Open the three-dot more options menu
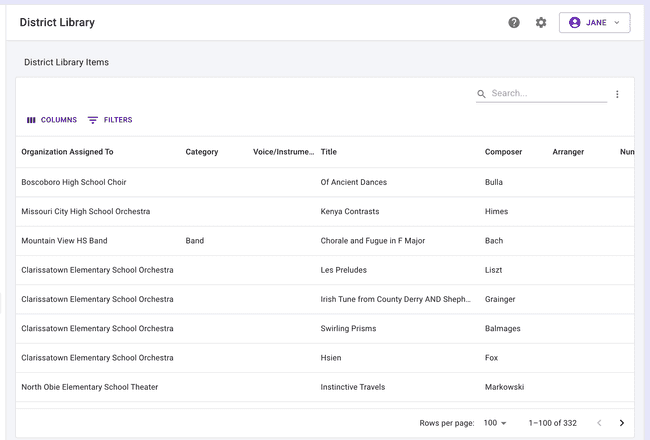The width and height of the screenshot is (650, 440). click(617, 94)
